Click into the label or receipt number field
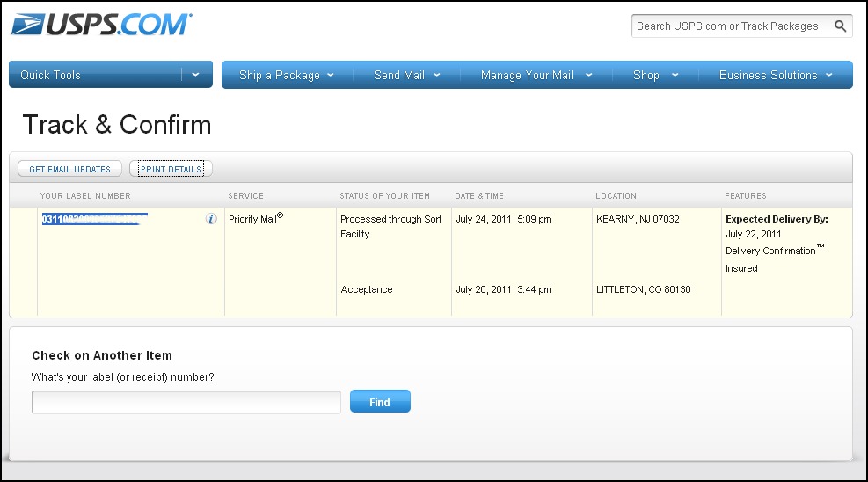 point(186,402)
